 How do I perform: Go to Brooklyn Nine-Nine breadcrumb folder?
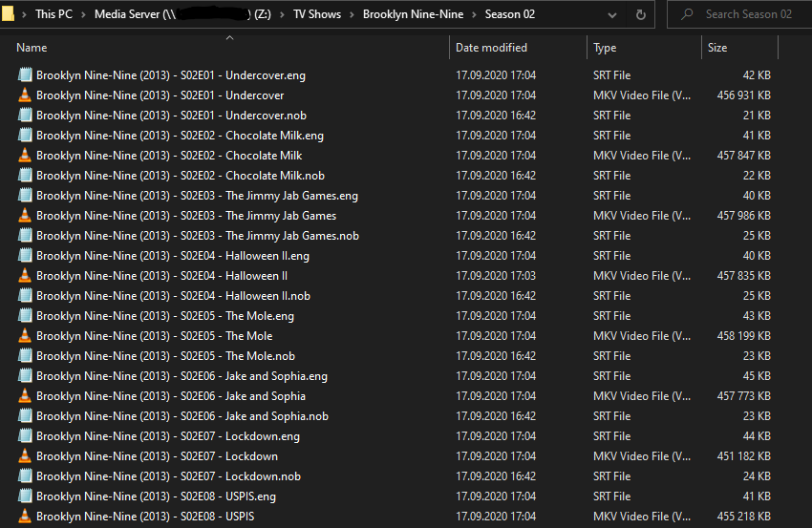click(413, 14)
